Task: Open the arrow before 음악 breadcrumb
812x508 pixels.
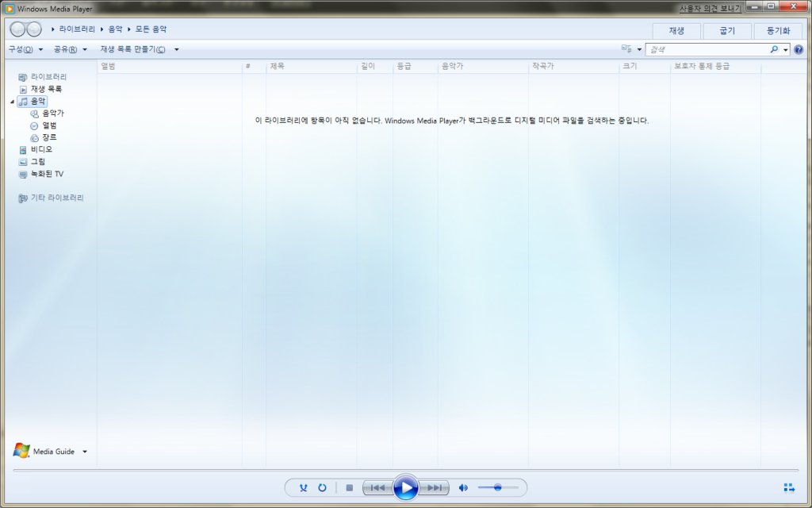Action: tap(102, 29)
